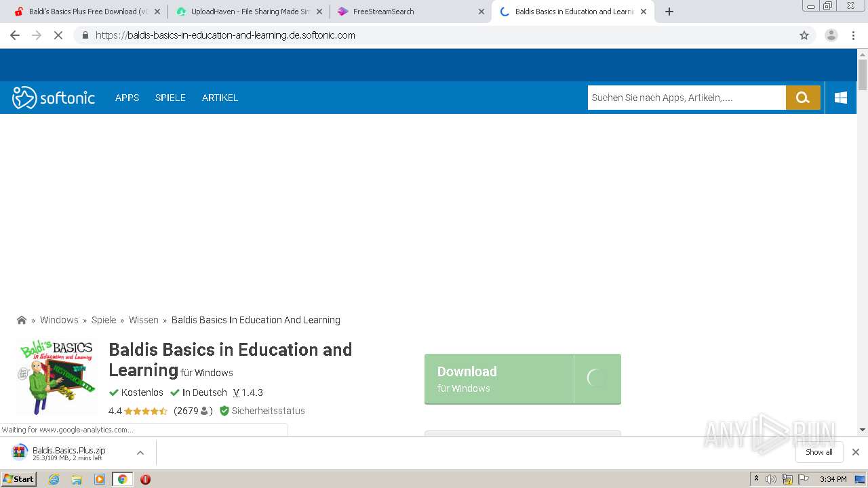Close the Baldi's Basics Plus Free Download tab

click(x=157, y=12)
